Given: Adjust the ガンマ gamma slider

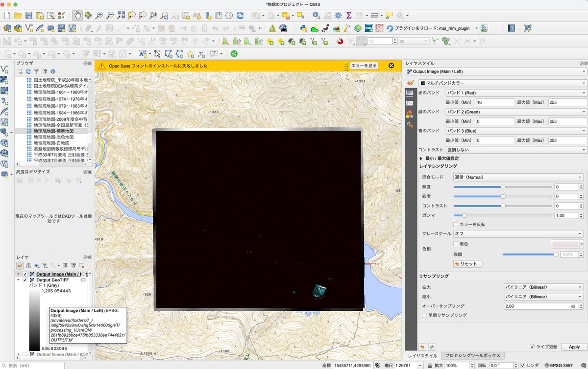Looking at the screenshot, I should (x=503, y=215).
